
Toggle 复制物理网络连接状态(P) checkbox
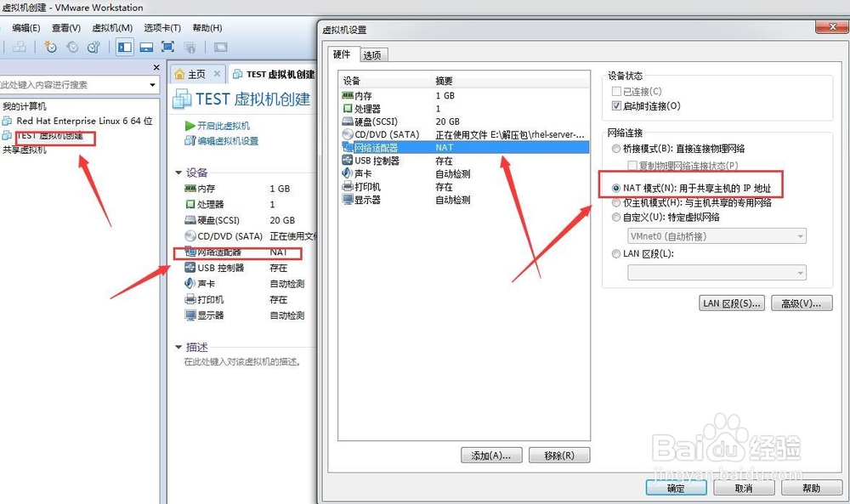(632, 165)
